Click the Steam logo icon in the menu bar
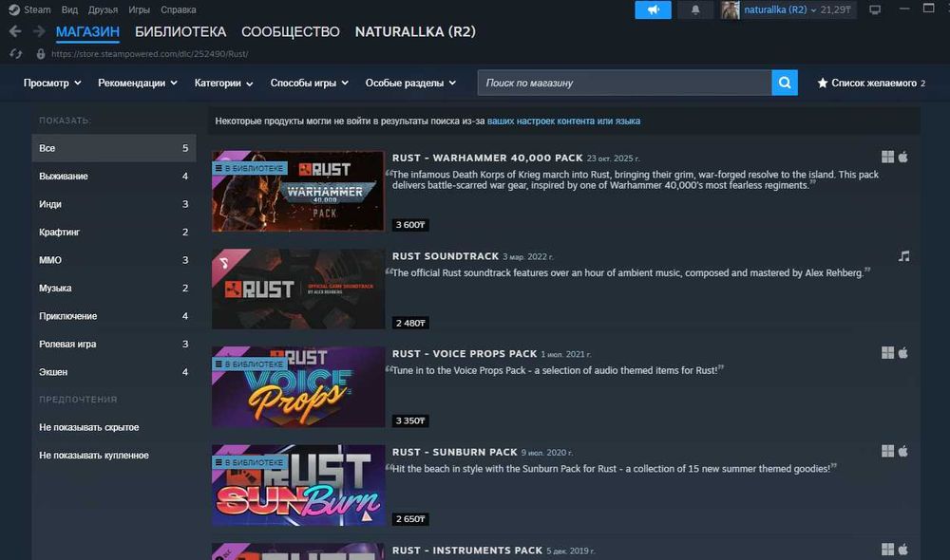Screen dimensions: 950x560 (14, 9)
